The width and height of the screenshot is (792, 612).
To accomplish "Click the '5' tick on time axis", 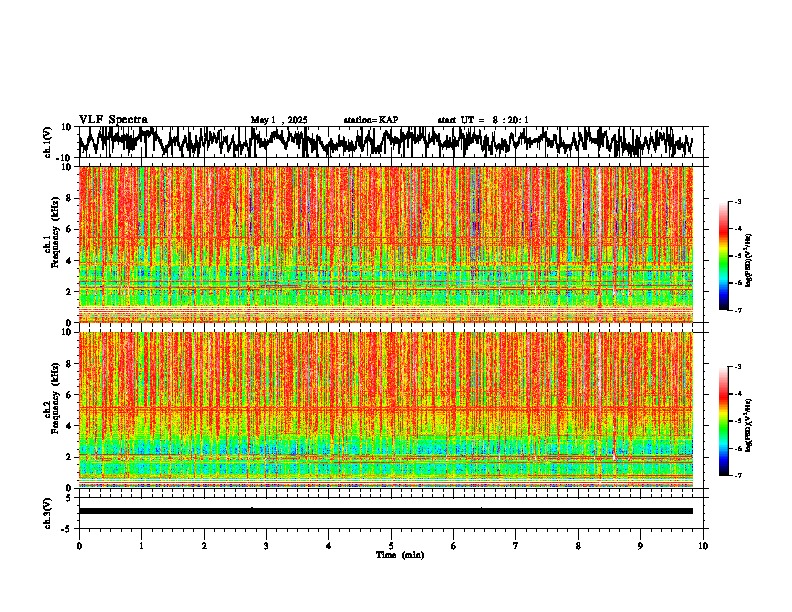I will click(x=391, y=546).
